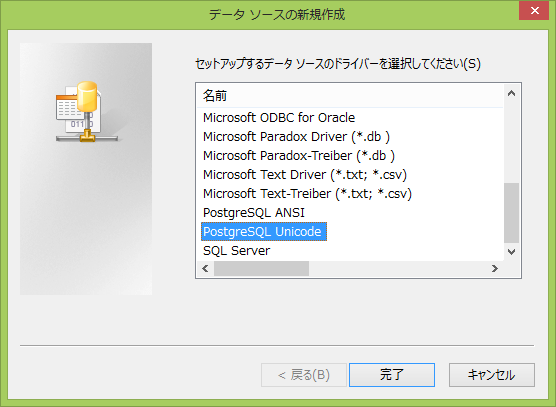
Task: Choose Microsoft Text-Treiber (*.txt; *.csv)
Action: tap(307, 194)
